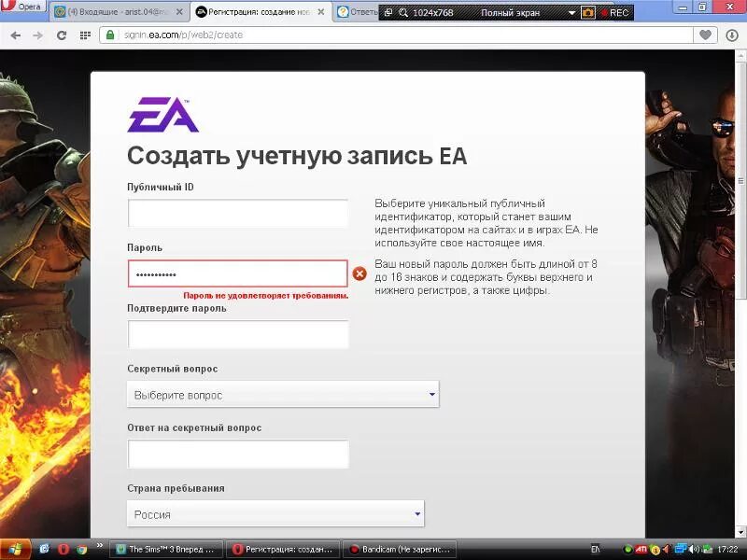The width and height of the screenshot is (747, 560).
Task: Switch to Регистрация Opera taskbar button
Action: tap(283, 549)
